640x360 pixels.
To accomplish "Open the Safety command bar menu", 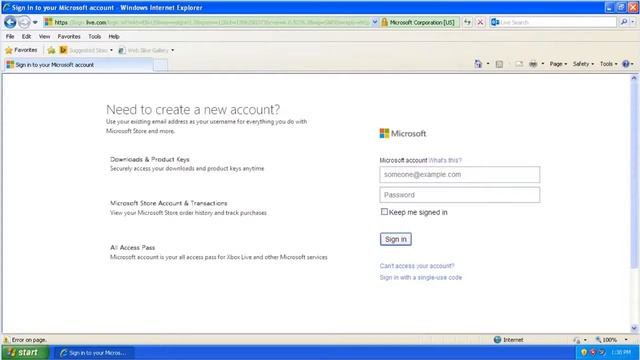I will coord(583,64).
